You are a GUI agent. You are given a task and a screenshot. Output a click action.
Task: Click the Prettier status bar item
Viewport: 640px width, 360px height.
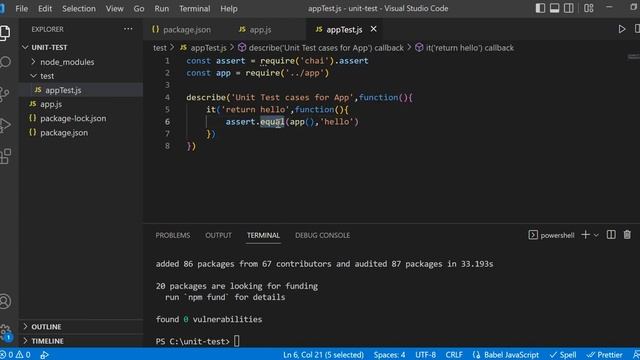click(x=605, y=355)
